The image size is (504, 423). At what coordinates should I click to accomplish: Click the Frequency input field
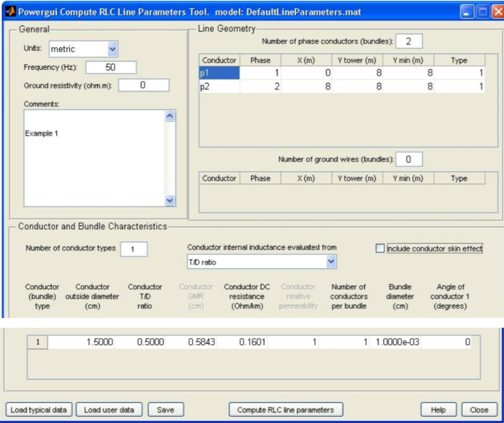[111, 66]
